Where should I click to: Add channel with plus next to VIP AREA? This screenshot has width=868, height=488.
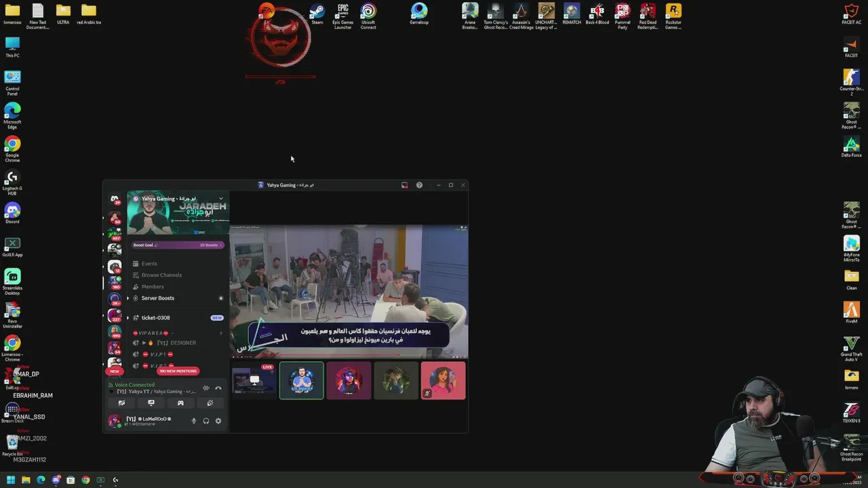220,333
